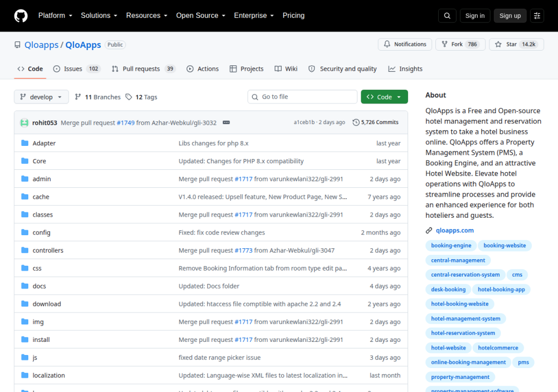Expand commit message ellipsis button
This screenshot has width=558, height=392.
(x=226, y=122)
